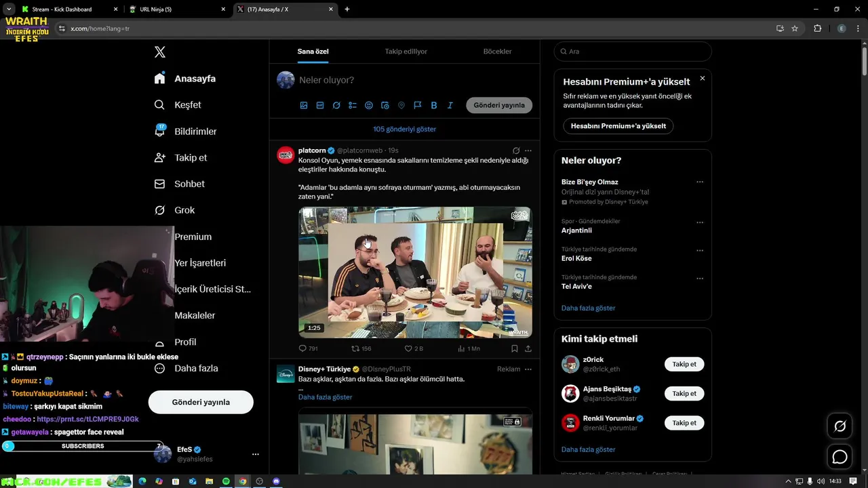868x488 pixels.
Task: Click the large Gönderi yayınla sidebar button
Action: pyautogui.click(x=201, y=402)
